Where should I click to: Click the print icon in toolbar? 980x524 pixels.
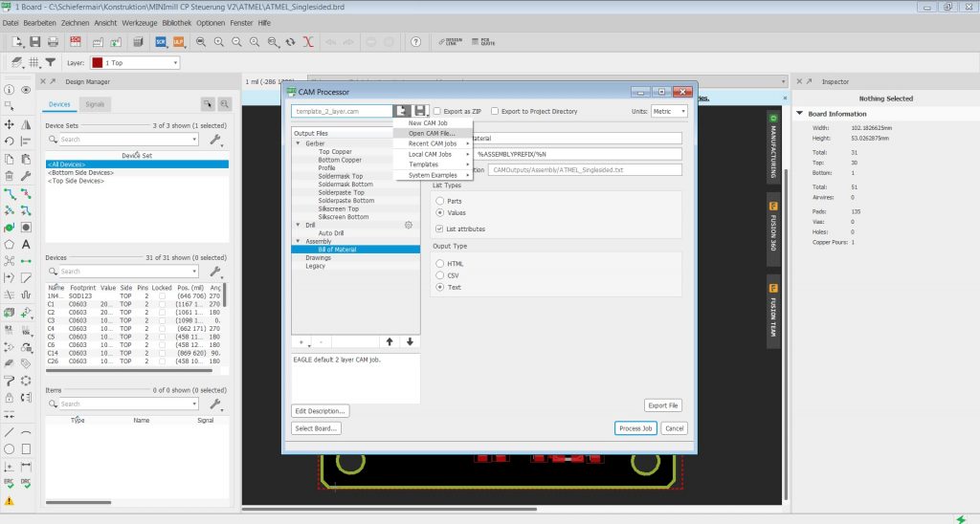pos(54,42)
